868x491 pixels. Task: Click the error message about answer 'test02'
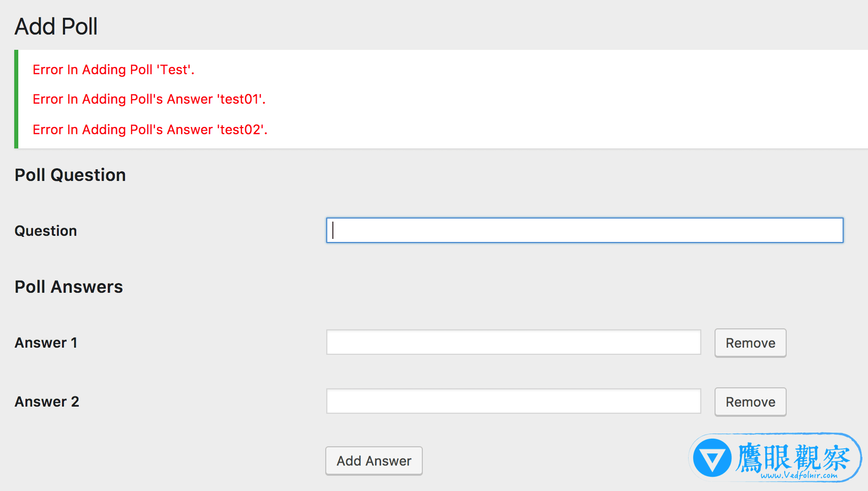coord(150,130)
